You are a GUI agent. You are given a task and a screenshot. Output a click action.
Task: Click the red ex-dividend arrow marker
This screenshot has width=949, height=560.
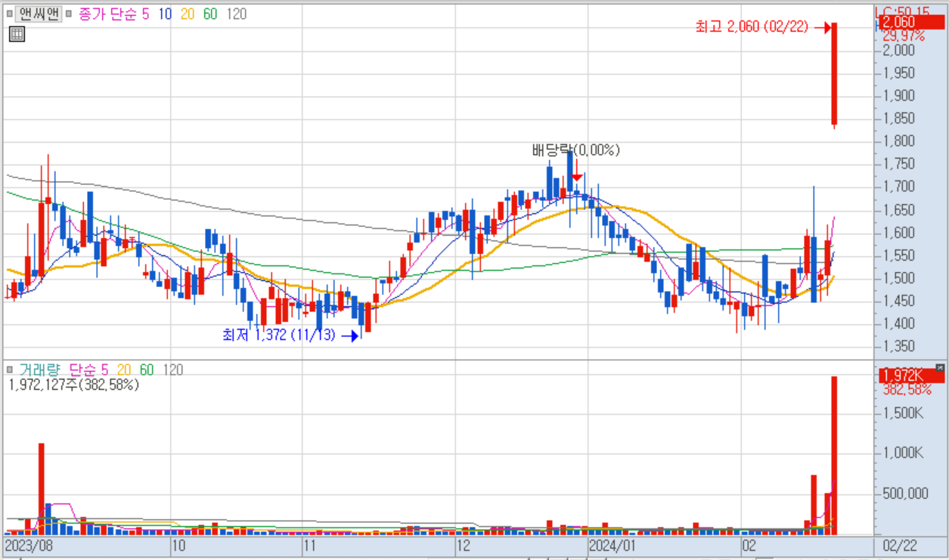577,170
